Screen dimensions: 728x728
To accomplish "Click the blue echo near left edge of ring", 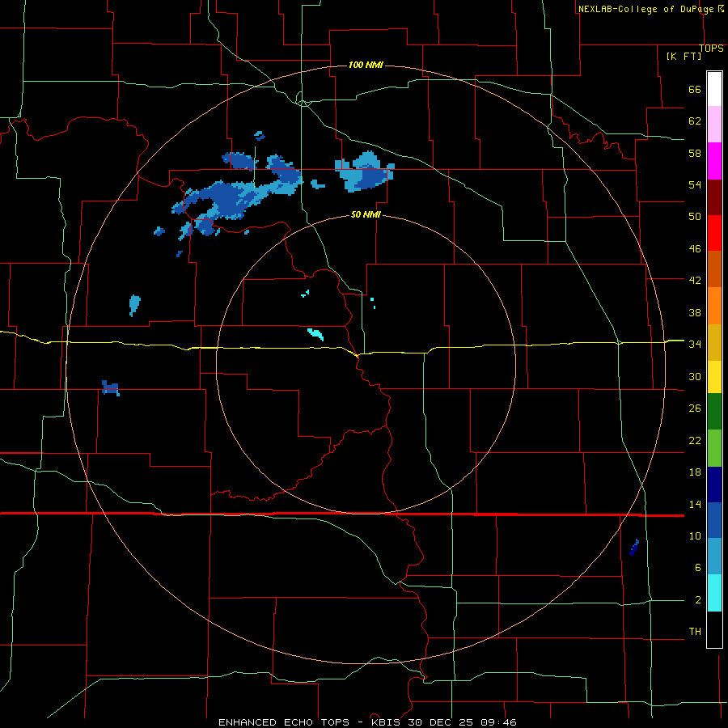I will coord(111,387).
